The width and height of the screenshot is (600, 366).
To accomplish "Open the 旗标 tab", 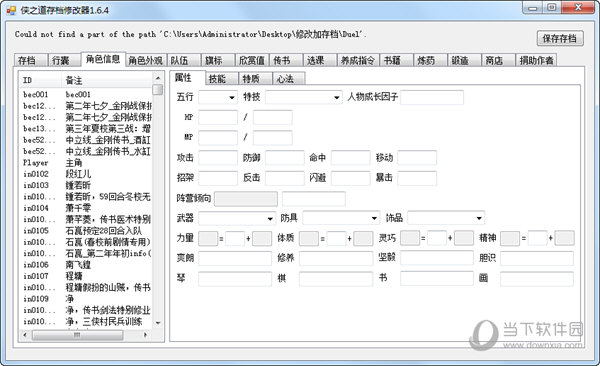I will click(218, 60).
